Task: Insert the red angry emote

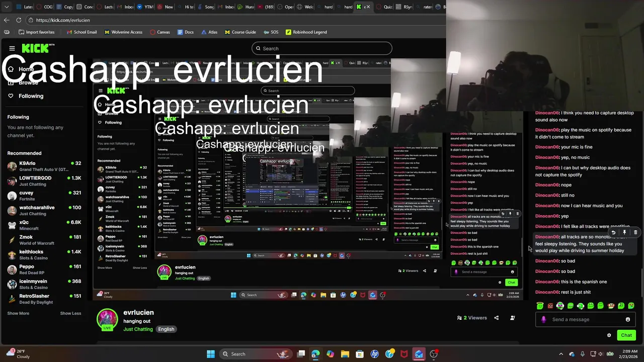Action: coord(550,306)
